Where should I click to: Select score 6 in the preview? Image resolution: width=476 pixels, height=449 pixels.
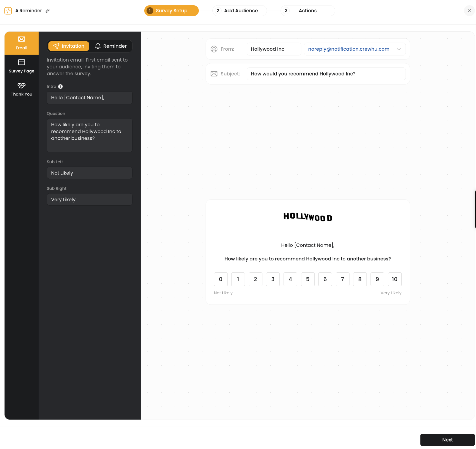pyautogui.click(x=325, y=279)
